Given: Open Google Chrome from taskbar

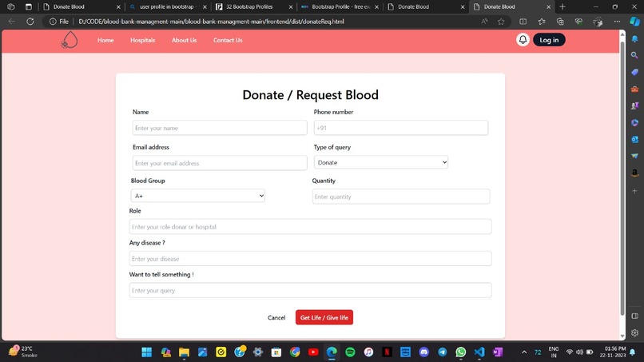Looking at the screenshot, I should (295, 352).
